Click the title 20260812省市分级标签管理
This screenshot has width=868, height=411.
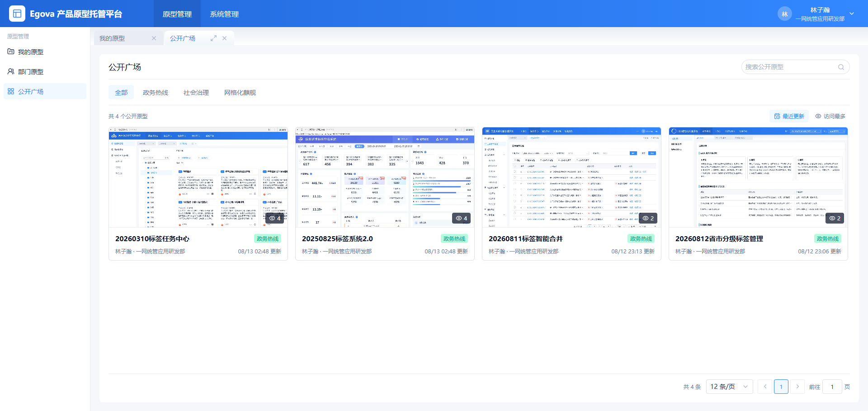coord(719,238)
